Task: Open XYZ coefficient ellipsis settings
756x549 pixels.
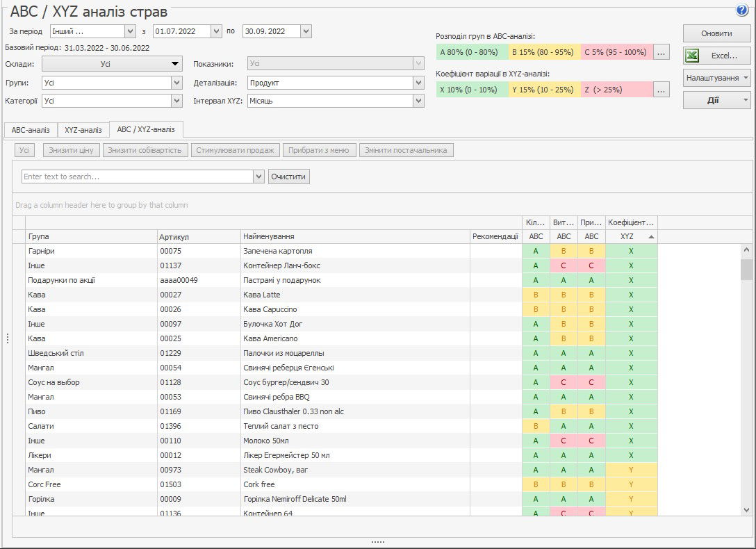Action: pos(661,90)
